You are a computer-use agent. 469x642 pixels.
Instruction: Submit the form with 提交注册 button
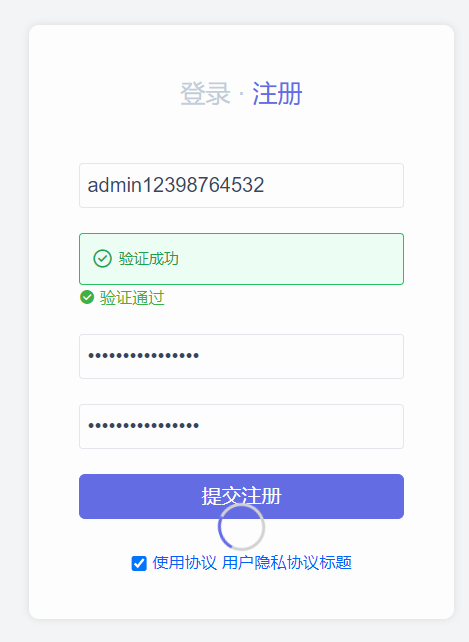coord(241,496)
